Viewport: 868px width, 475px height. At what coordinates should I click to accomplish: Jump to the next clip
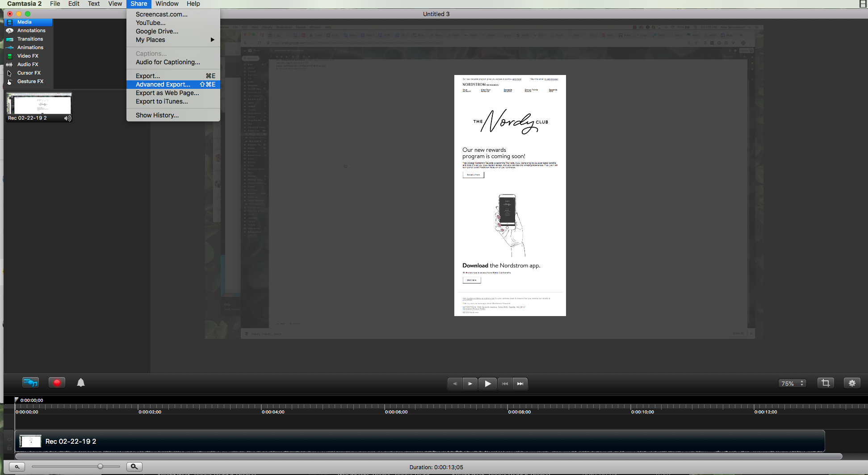click(x=520, y=383)
